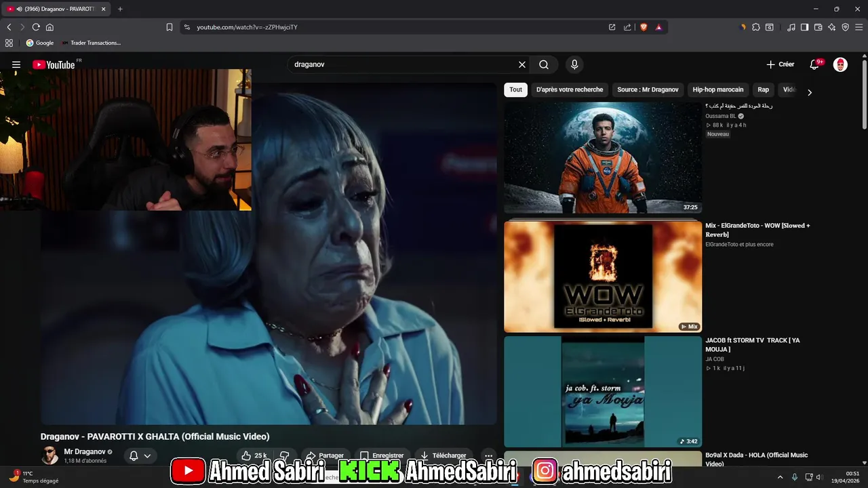Open Brave Rewards triangle icon
The width and height of the screenshot is (868, 488).
click(x=658, y=27)
